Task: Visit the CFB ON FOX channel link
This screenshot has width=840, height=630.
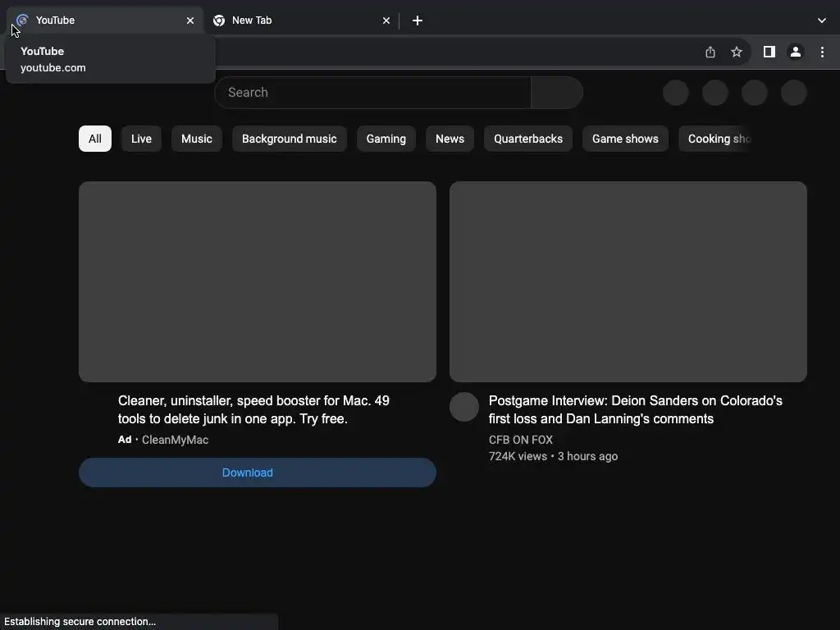Action: click(521, 440)
